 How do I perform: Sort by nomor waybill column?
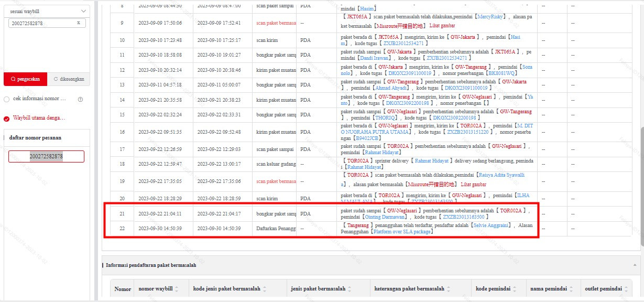177,289
